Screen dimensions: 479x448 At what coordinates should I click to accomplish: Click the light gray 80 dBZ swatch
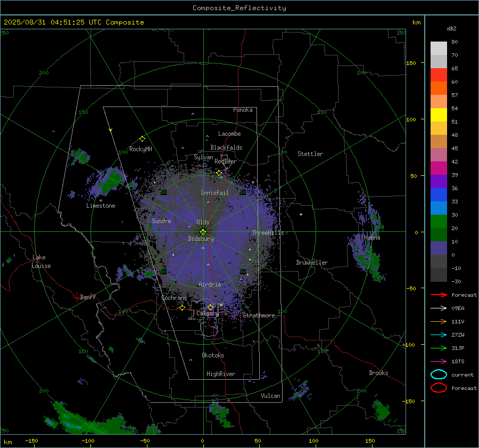click(439, 48)
